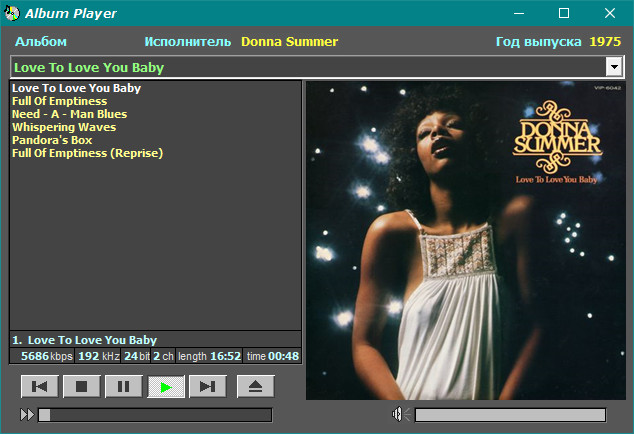Click the album name field 'Love To Love You Baby'

coord(308,67)
